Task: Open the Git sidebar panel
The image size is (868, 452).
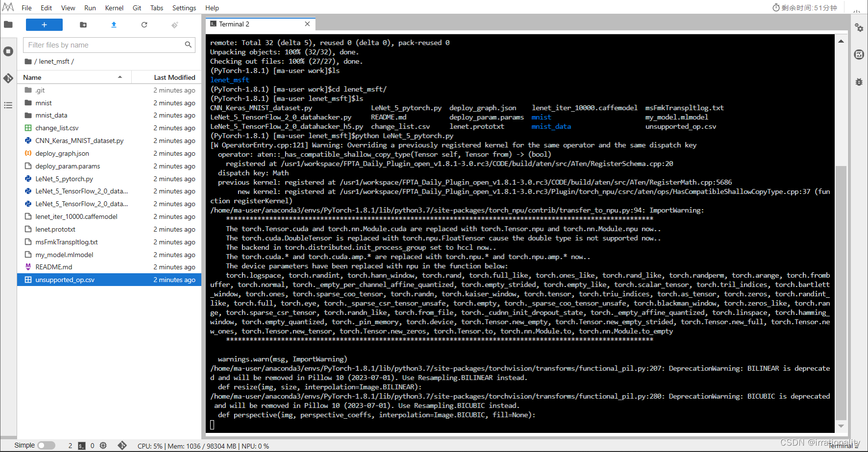Action: [x=8, y=78]
